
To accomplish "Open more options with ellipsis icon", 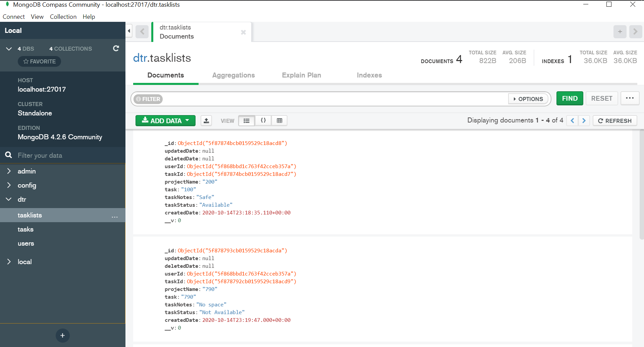I will click(x=630, y=98).
